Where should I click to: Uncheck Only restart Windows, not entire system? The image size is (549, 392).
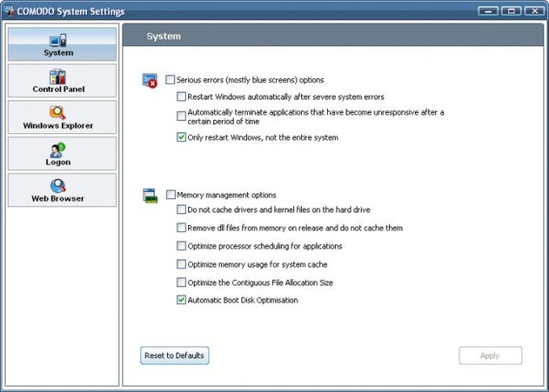[x=182, y=137]
